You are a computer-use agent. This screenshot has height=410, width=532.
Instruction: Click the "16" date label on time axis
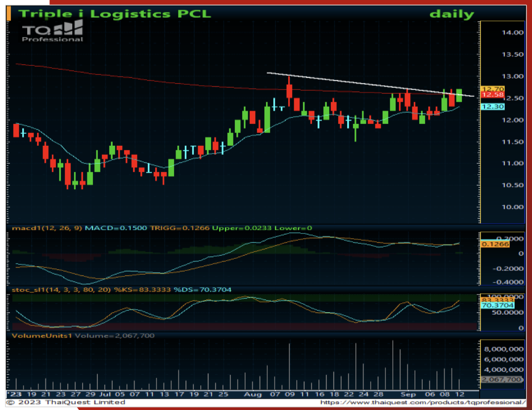click(319, 394)
